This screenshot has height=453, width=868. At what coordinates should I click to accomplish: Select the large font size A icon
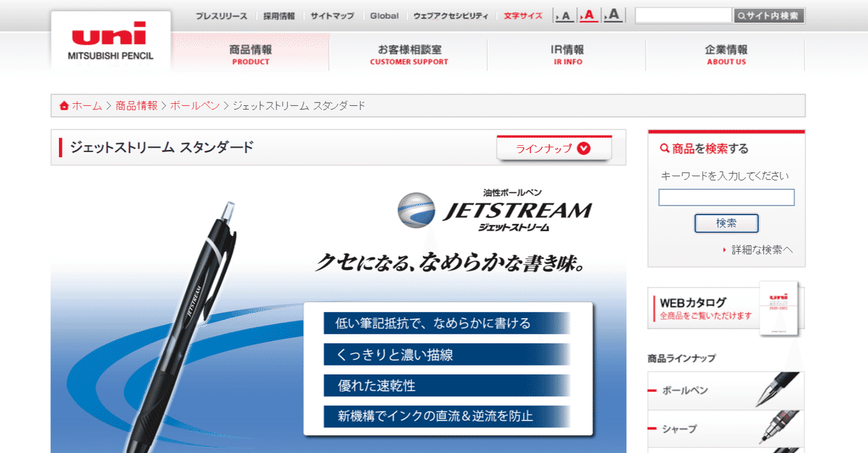(x=613, y=15)
